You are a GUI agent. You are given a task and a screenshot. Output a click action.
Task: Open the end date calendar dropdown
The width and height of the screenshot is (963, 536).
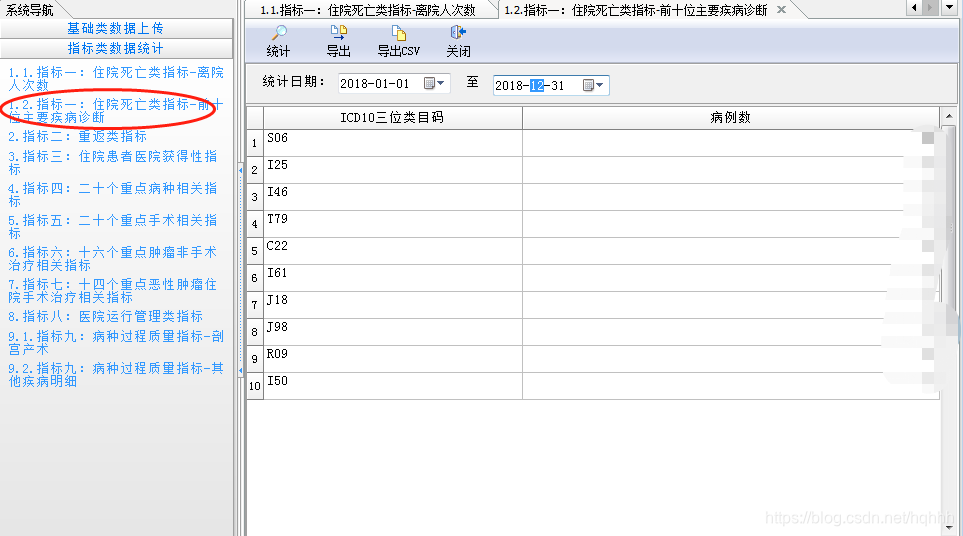tap(593, 85)
